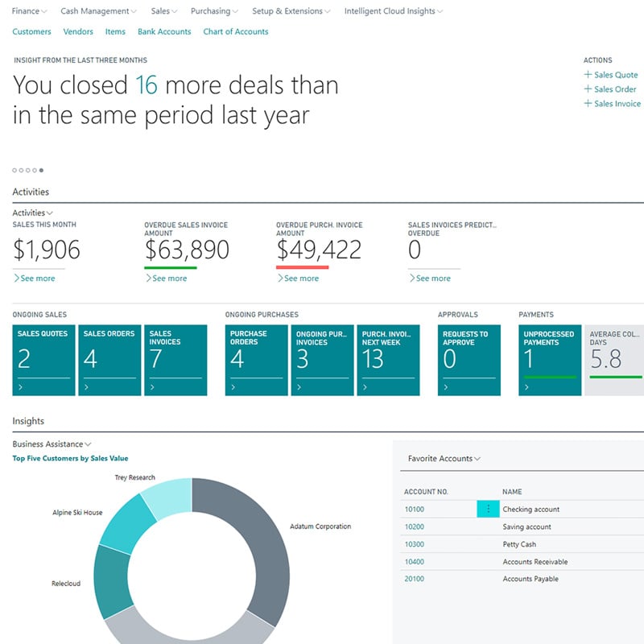Expand the Activities dropdown chevron
The width and height of the screenshot is (644, 644).
[50, 213]
